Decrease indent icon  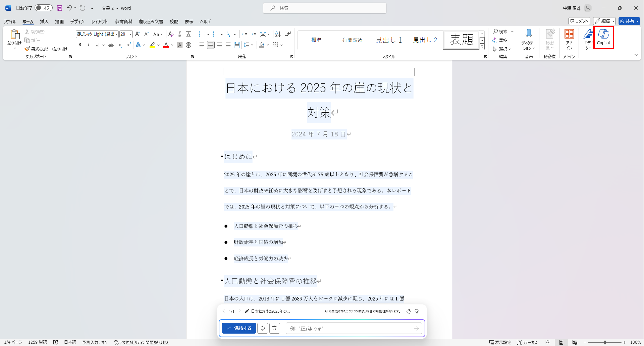244,34
